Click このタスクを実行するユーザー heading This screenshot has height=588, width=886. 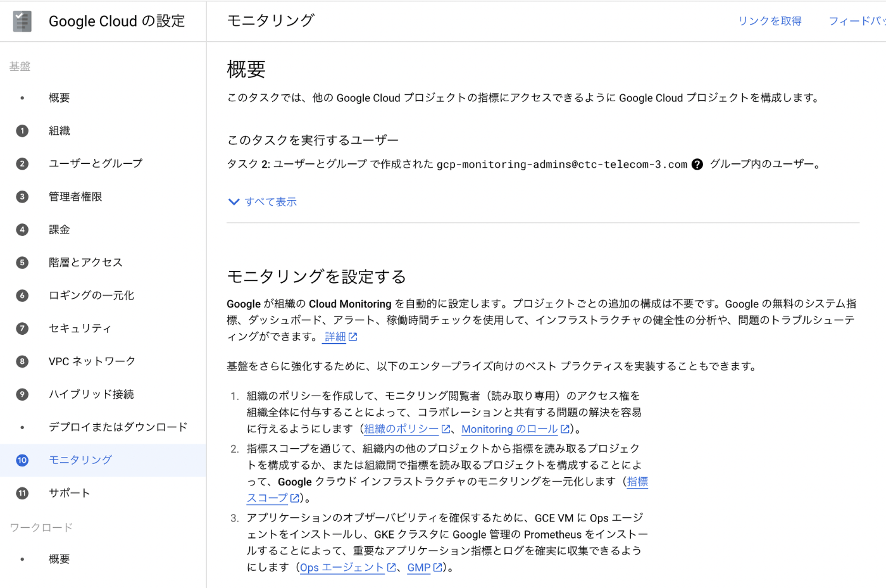coord(313,140)
